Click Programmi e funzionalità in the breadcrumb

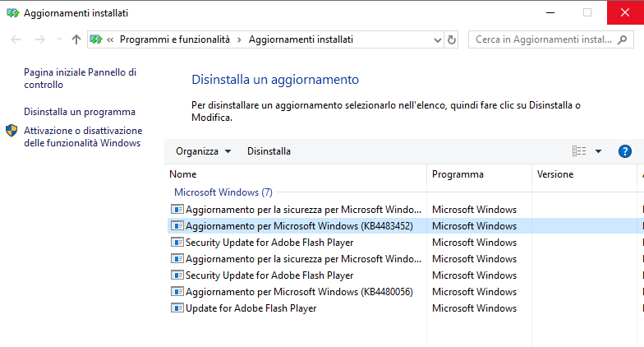(x=174, y=39)
